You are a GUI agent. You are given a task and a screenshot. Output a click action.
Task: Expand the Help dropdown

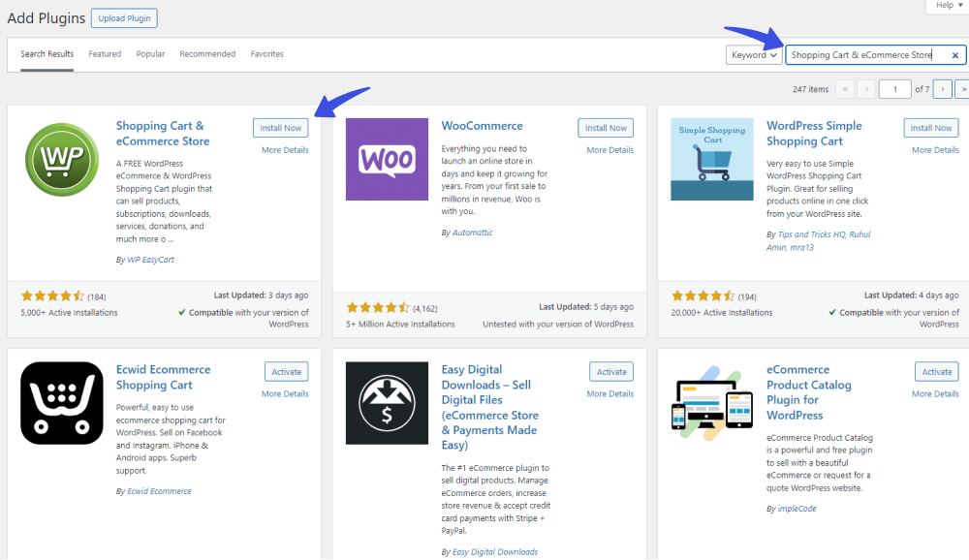[x=949, y=6]
